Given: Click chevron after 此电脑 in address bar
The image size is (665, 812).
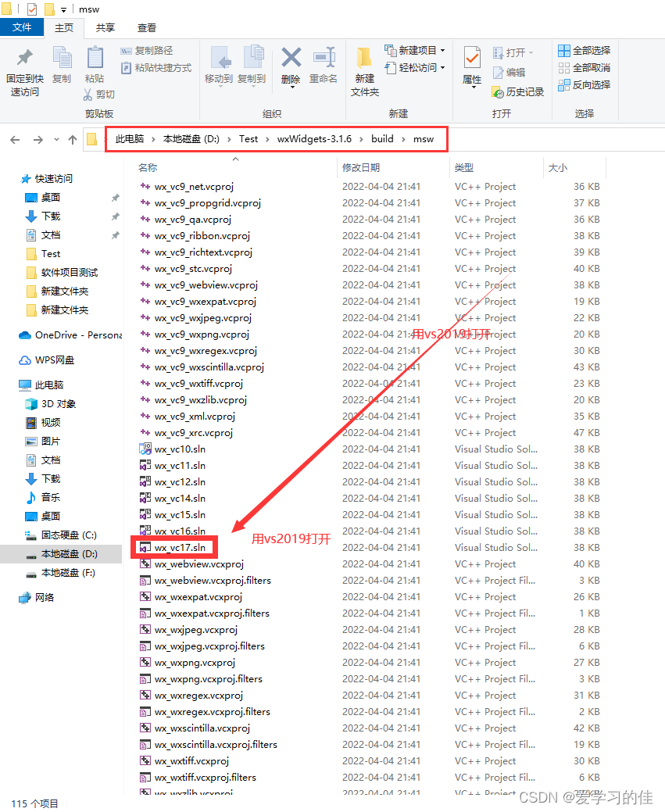Looking at the screenshot, I should (153, 139).
